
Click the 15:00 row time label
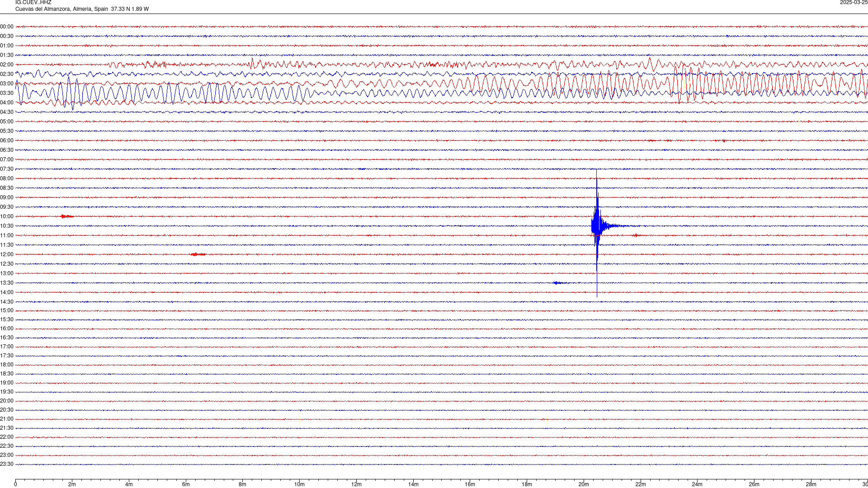point(7,310)
